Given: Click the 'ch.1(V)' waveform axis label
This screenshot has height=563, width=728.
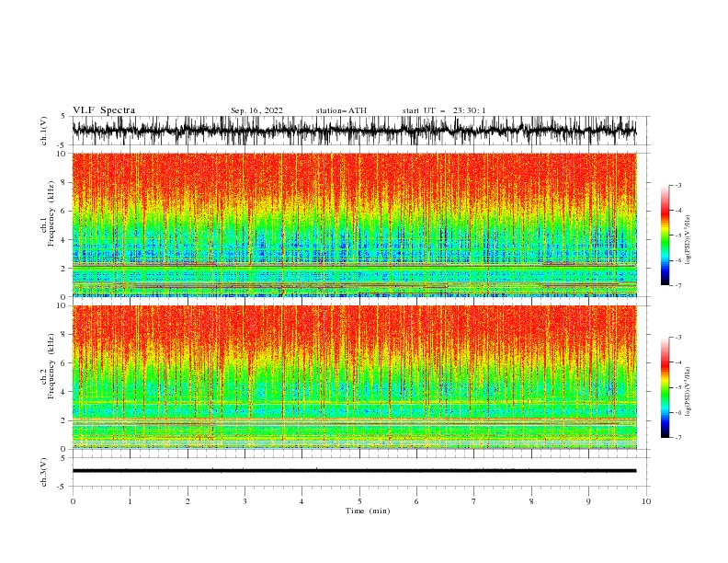Looking at the screenshot, I should click(x=44, y=131).
